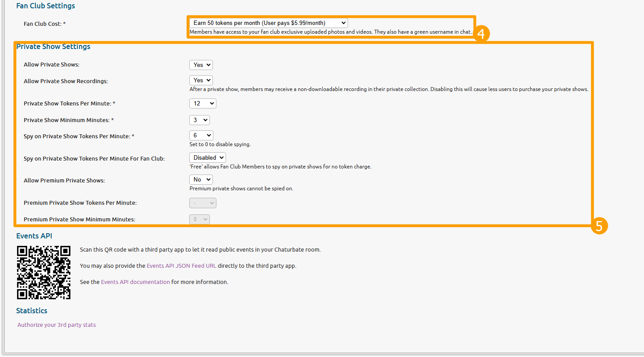Open the Events API JSON Feed URL link
Image resolution: width=644 pixels, height=357 pixels.
click(x=181, y=266)
